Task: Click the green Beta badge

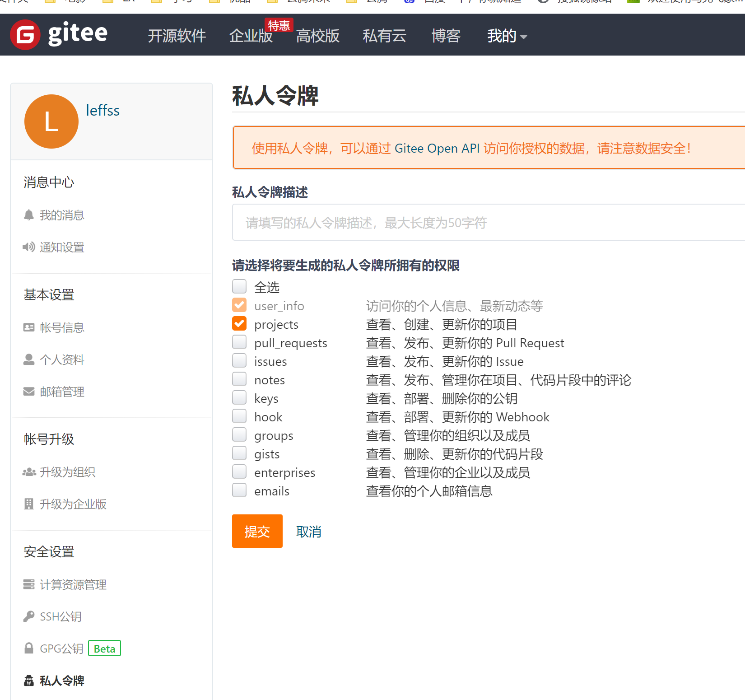Action: pyautogui.click(x=104, y=649)
